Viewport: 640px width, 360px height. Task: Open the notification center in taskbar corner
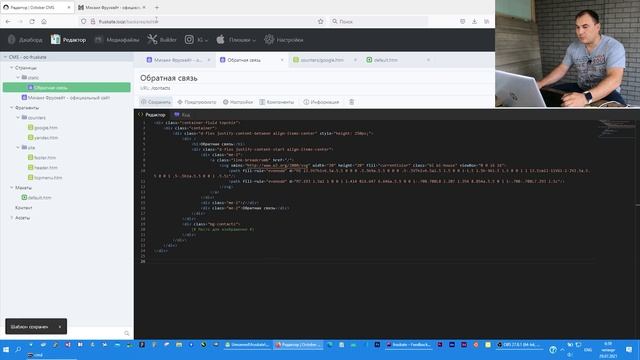(x=629, y=350)
